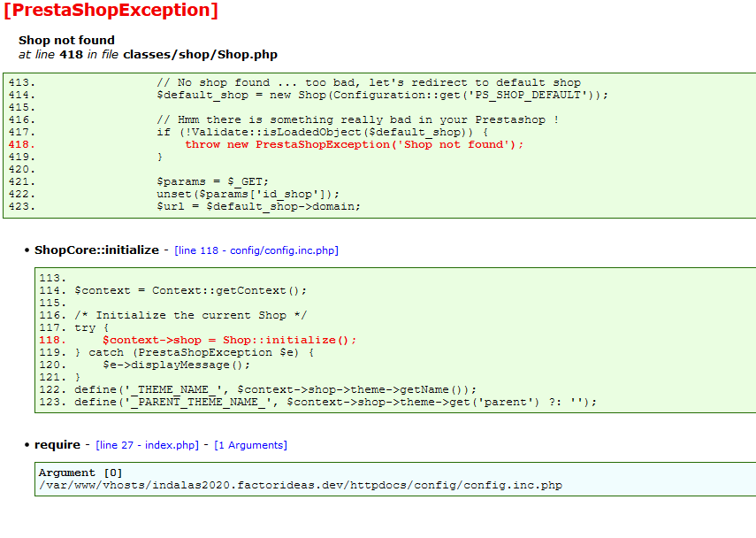
Task: Click the classes/shop/Shop.php file name
Action: [x=200, y=55]
